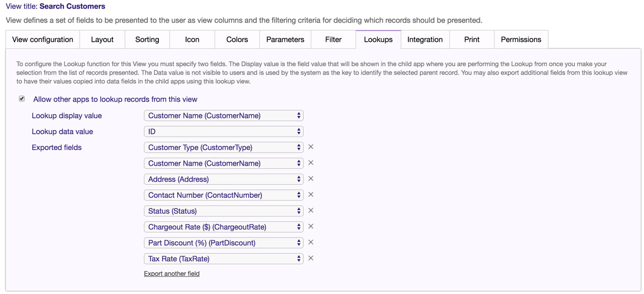644x294 pixels.
Task: Remove the Customer Type exported field
Action: 311,147
